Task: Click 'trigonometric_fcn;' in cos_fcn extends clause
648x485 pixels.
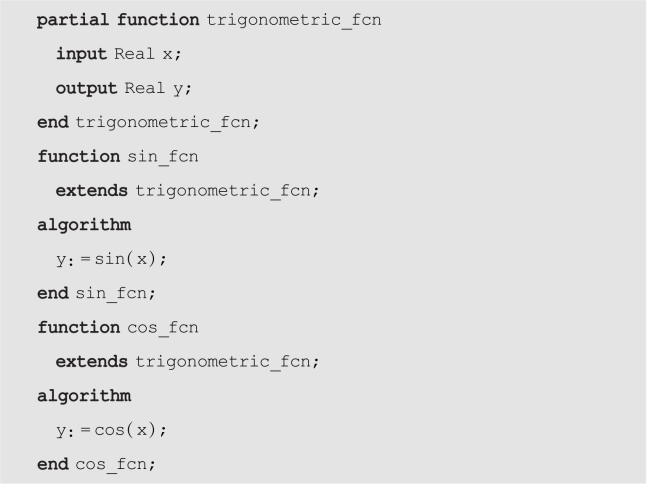Action: 227,362
